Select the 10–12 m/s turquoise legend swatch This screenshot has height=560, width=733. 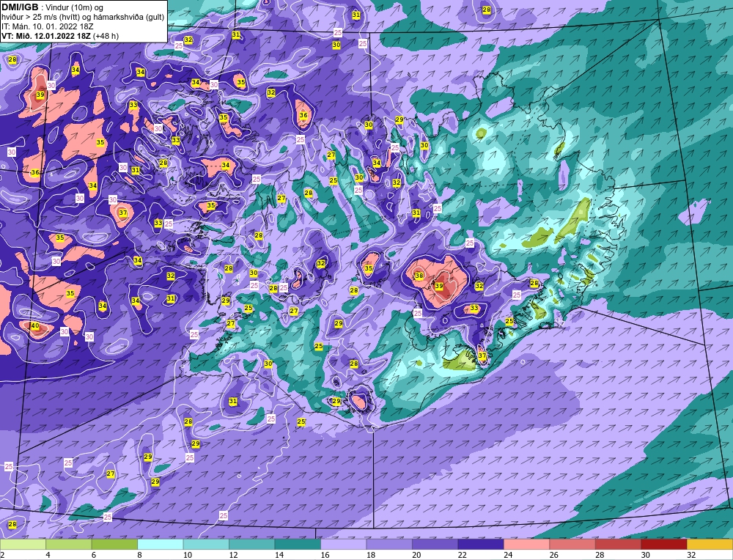(206, 545)
